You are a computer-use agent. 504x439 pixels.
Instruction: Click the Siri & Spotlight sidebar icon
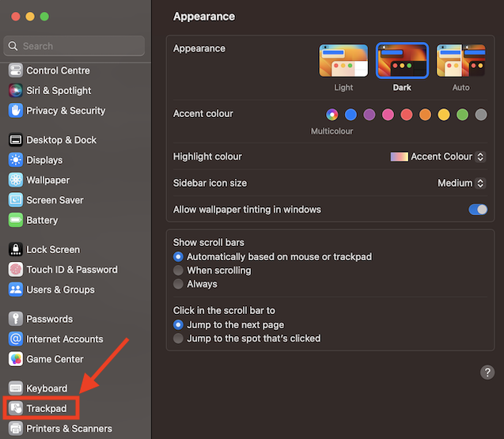tap(16, 90)
